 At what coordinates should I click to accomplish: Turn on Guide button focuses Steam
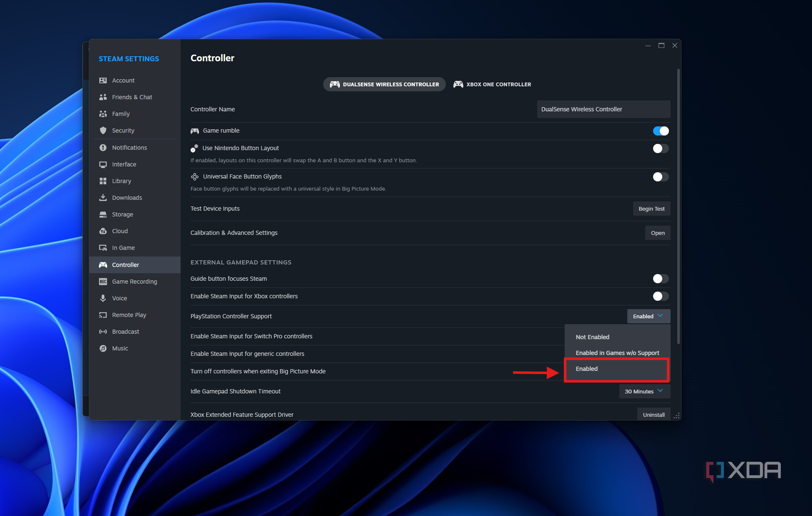pyautogui.click(x=661, y=278)
